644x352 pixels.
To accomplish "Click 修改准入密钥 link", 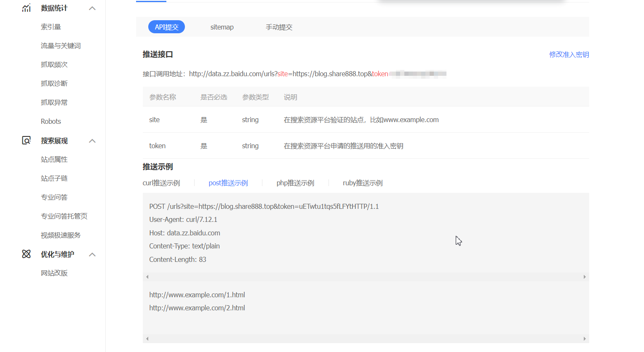I will point(569,54).
